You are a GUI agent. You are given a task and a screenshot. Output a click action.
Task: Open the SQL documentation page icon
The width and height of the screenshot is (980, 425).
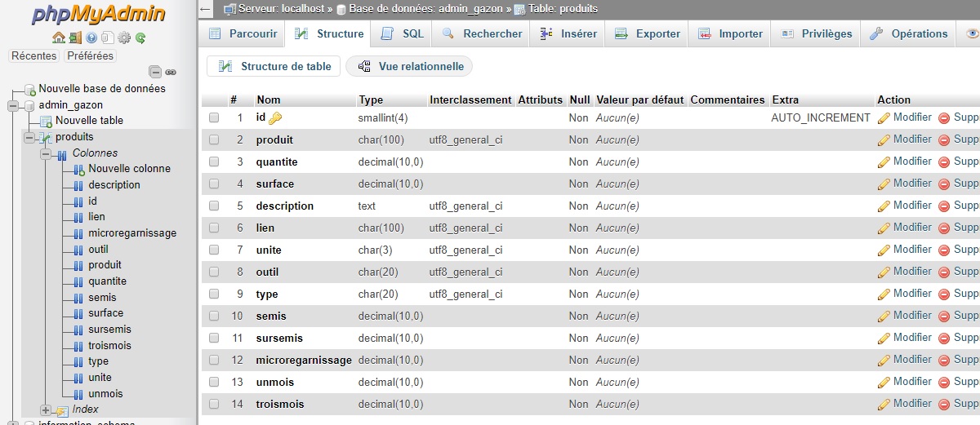pyautogui.click(x=108, y=38)
